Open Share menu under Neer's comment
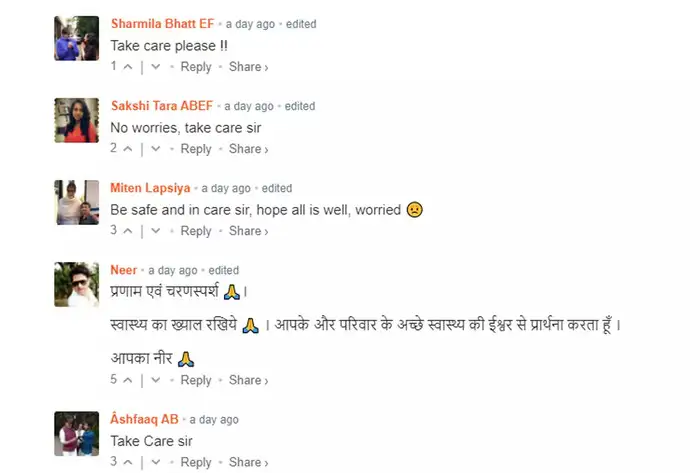This screenshot has width=700, height=473. point(249,380)
